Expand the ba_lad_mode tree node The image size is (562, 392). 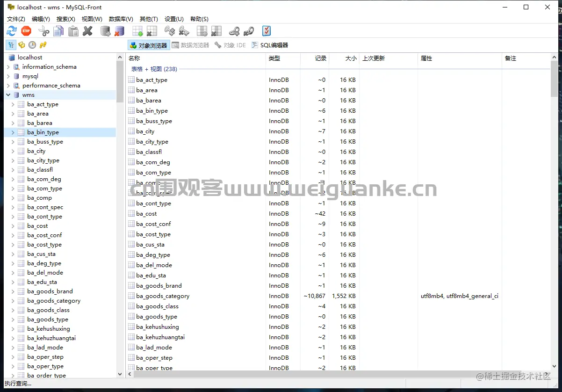tap(13, 348)
